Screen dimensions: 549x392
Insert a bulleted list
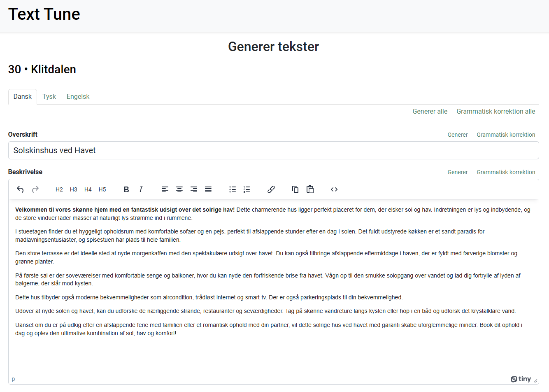click(x=233, y=189)
